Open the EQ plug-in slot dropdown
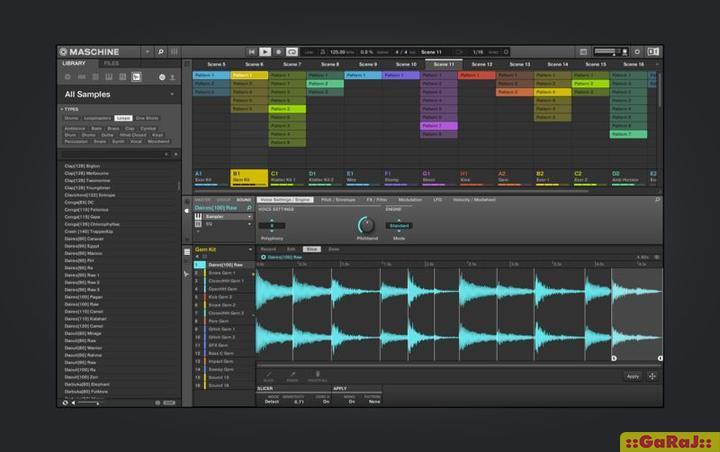 pos(250,224)
